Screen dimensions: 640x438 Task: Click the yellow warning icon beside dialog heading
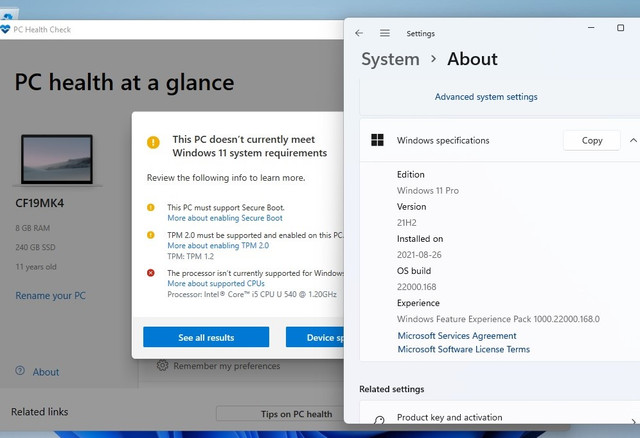pos(153,142)
